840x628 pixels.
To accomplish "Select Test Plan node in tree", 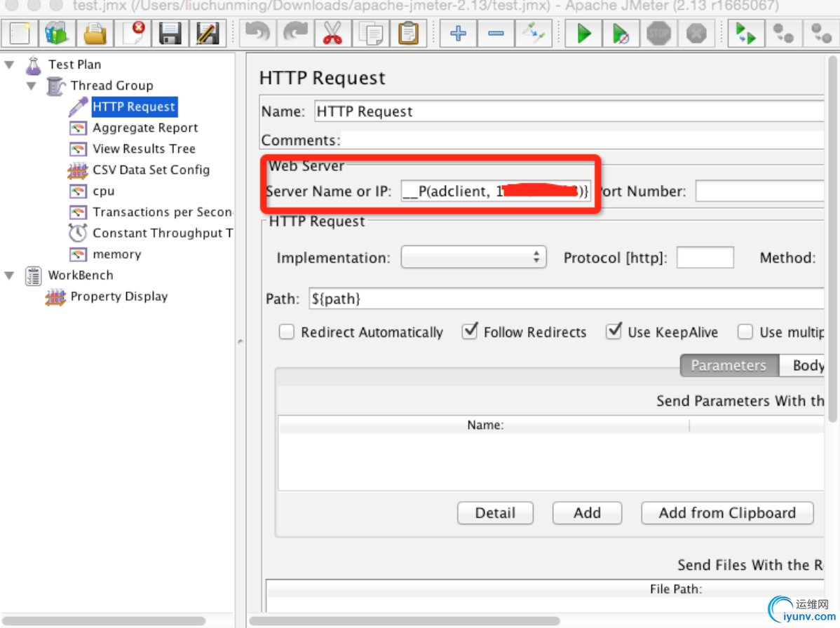I will pyautogui.click(x=74, y=64).
